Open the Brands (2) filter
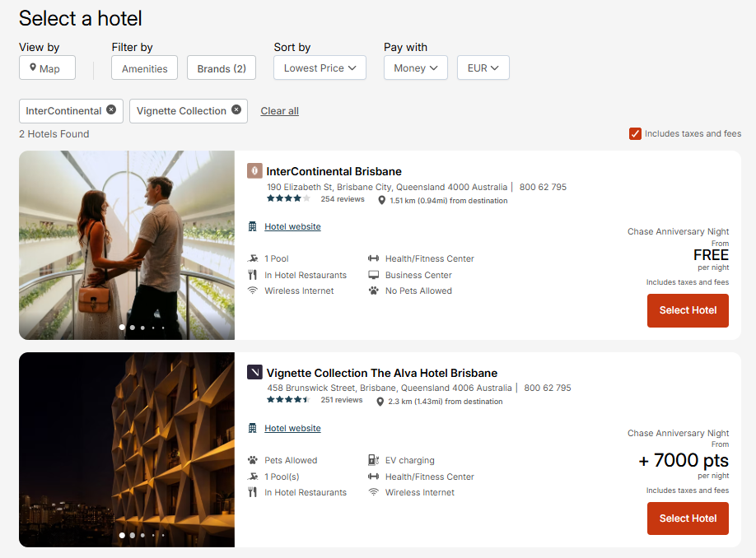 point(222,68)
